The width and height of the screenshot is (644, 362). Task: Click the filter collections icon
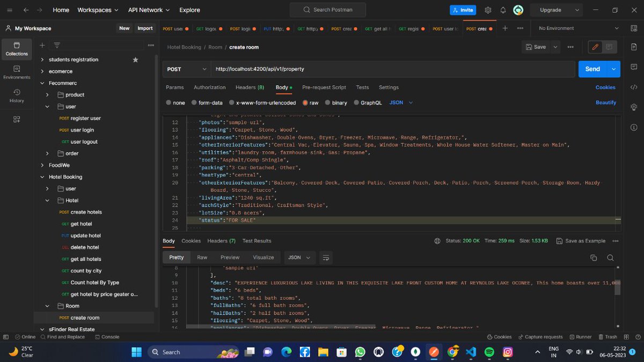point(57,45)
